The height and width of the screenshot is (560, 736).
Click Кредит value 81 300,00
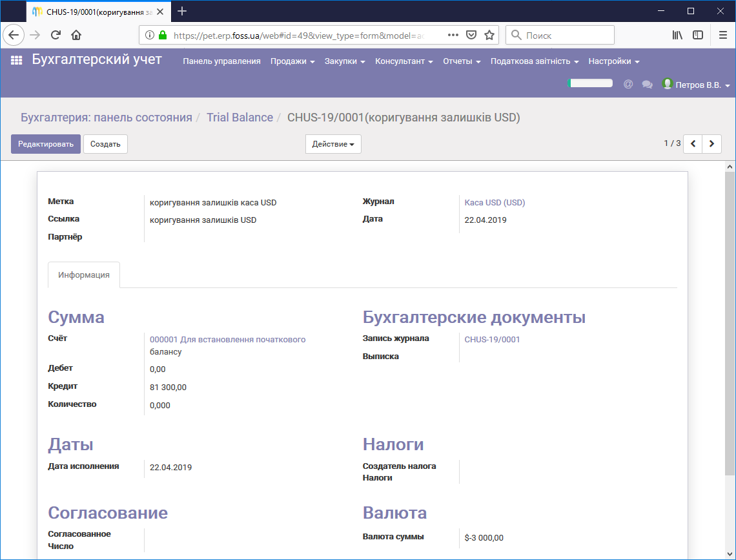click(168, 388)
